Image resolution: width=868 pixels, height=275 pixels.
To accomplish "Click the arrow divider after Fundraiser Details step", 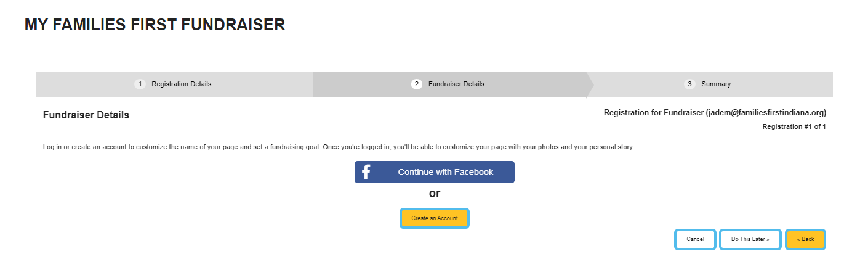I will pyautogui.click(x=590, y=84).
